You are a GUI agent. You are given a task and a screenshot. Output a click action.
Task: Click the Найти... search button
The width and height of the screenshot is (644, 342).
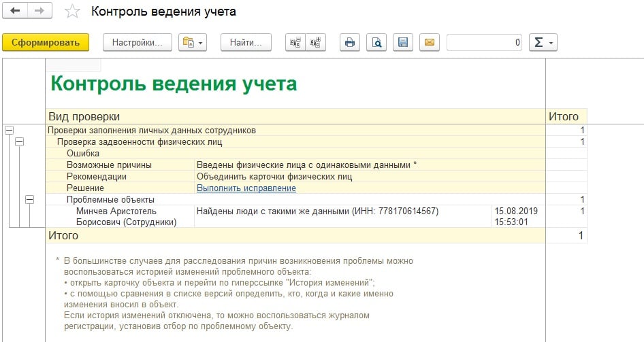(x=246, y=42)
